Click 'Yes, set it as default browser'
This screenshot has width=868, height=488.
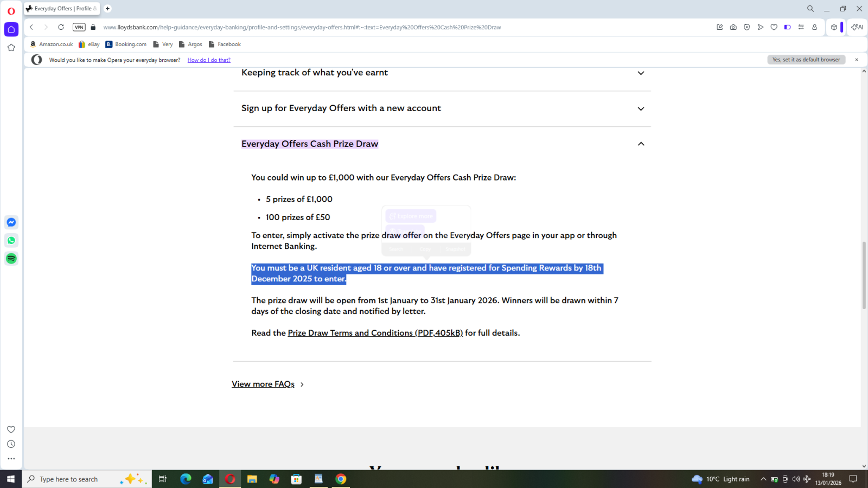point(806,60)
